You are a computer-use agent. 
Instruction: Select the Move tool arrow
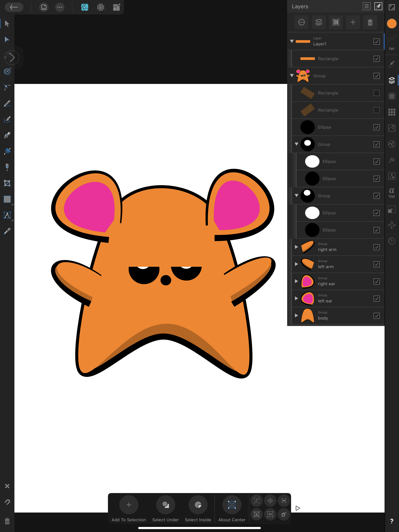(7, 24)
